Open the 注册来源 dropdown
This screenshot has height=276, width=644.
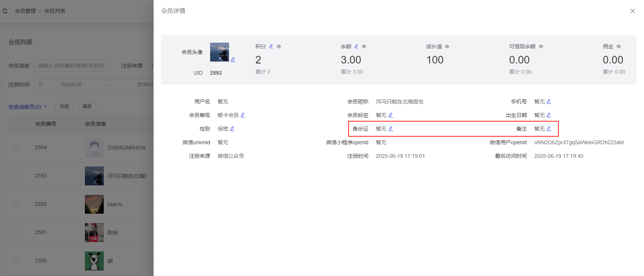(150, 66)
